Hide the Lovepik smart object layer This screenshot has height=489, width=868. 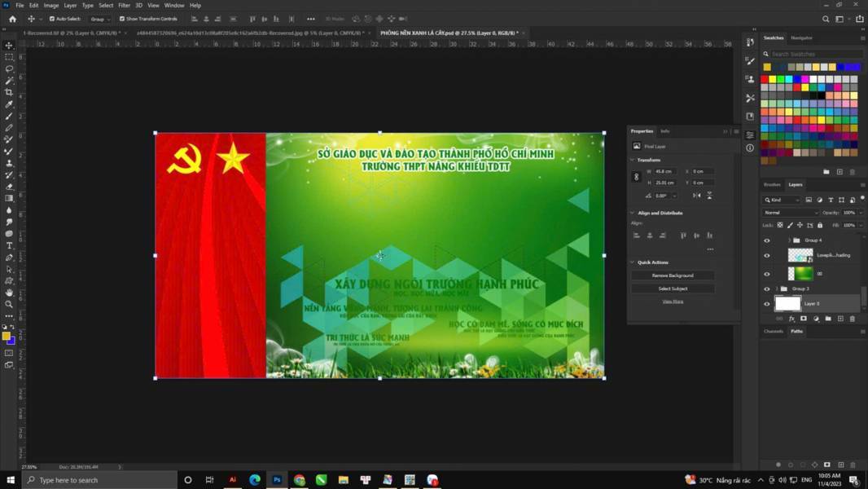point(767,255)
